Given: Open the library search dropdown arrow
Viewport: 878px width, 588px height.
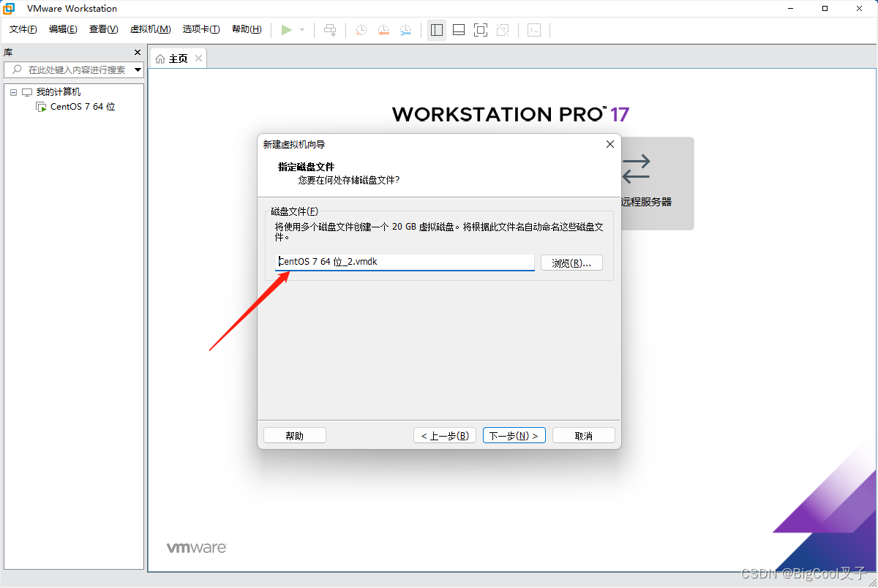Looking at the screenshot, I should click(138, 69).
